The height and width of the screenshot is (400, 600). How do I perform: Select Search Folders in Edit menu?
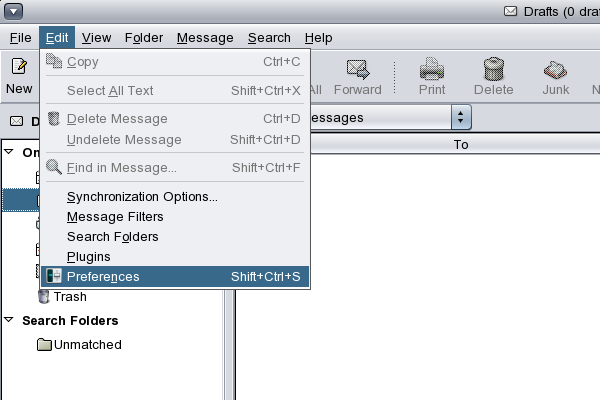175,237
